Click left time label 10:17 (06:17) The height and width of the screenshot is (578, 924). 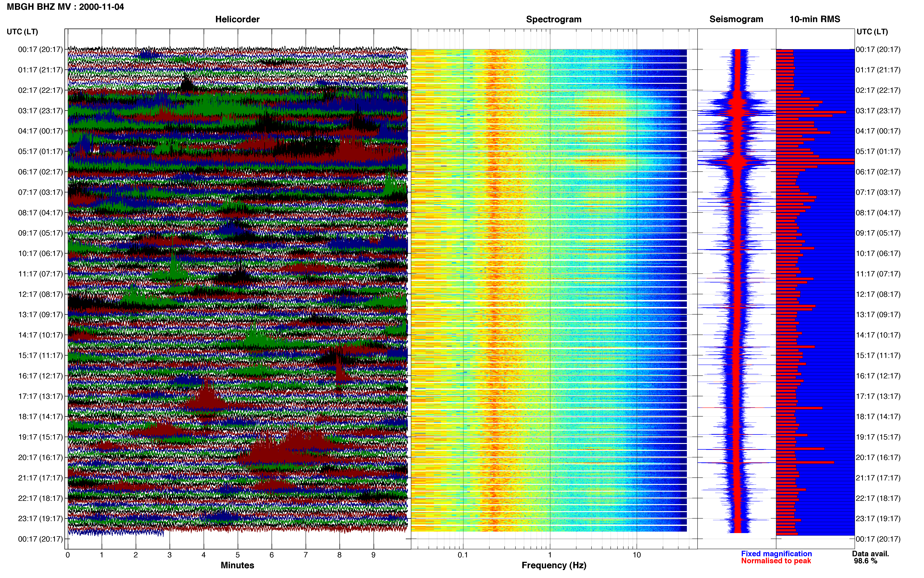click(x=41, y=253)
